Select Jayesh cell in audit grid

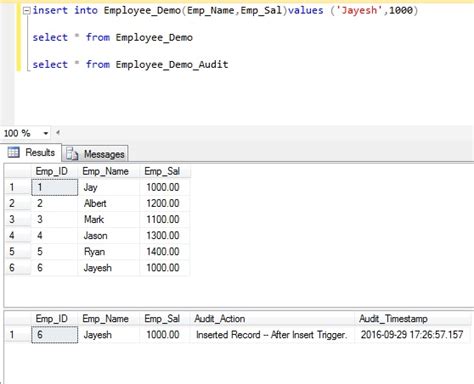point(109,335)
